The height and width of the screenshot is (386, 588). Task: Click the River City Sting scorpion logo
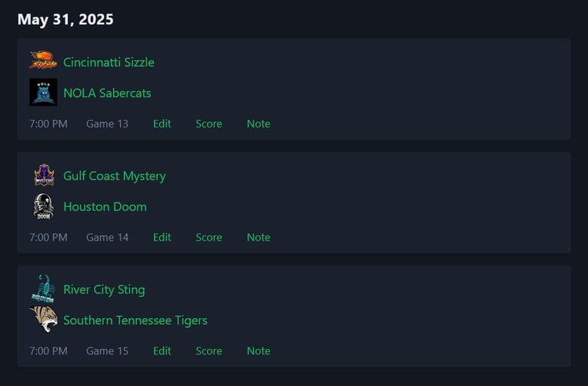(x=44, y=289)
